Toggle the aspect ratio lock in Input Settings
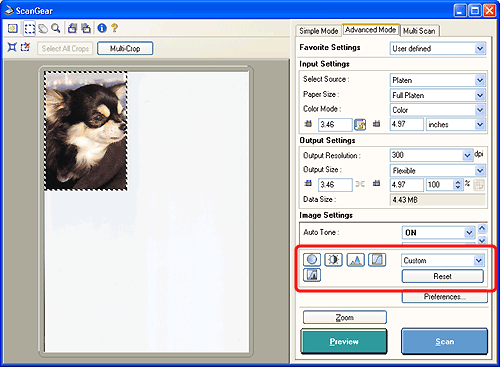The width and height of the screenshot is (500, 367). pyautogui.click(x=360, y=124)
